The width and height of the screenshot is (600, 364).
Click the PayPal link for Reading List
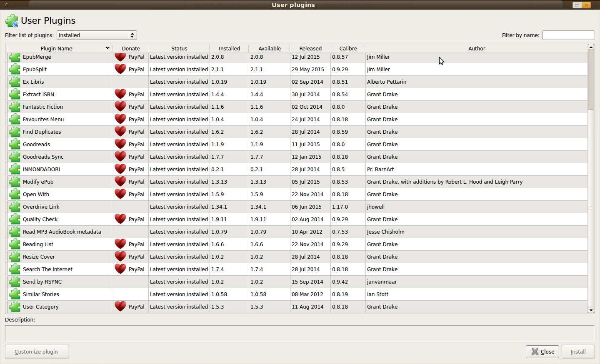136,244
